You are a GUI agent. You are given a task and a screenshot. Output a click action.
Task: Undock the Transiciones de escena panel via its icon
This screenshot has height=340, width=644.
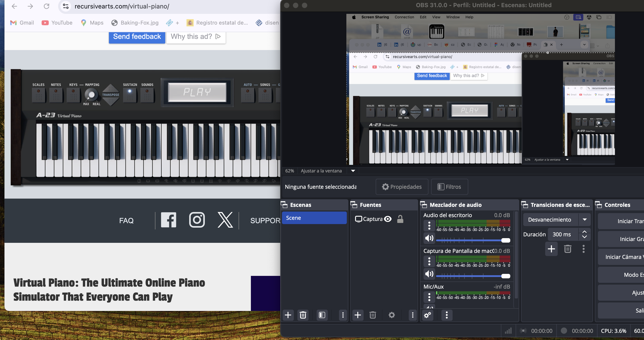[525, 205]
